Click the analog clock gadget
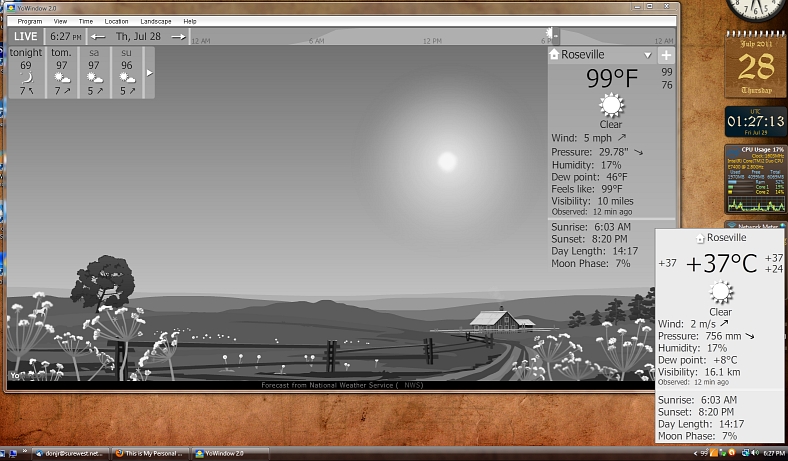788x461 pixels. pyautogui.click(x=756, y=9)
